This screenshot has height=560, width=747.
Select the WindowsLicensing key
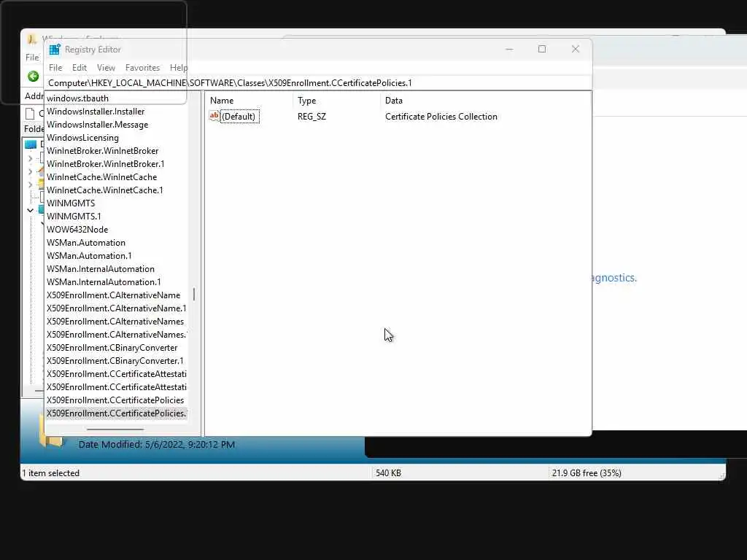(82, 138)
